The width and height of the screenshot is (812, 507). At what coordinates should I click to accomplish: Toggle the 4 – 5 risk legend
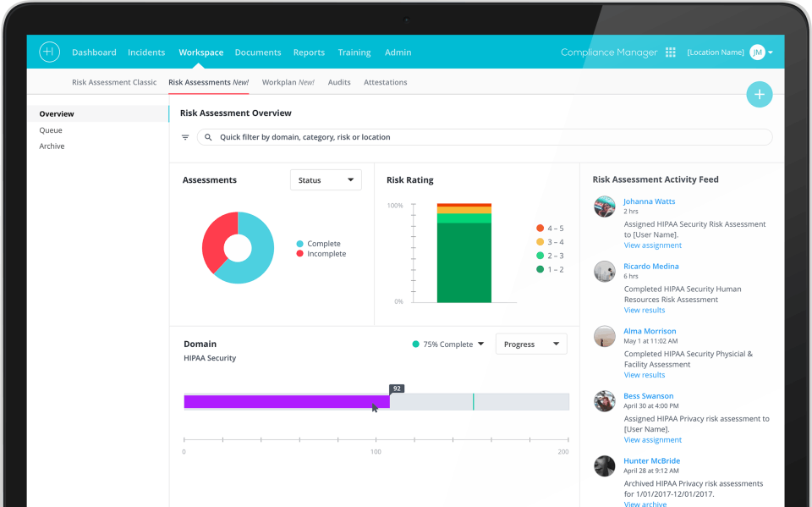[550, 228]
